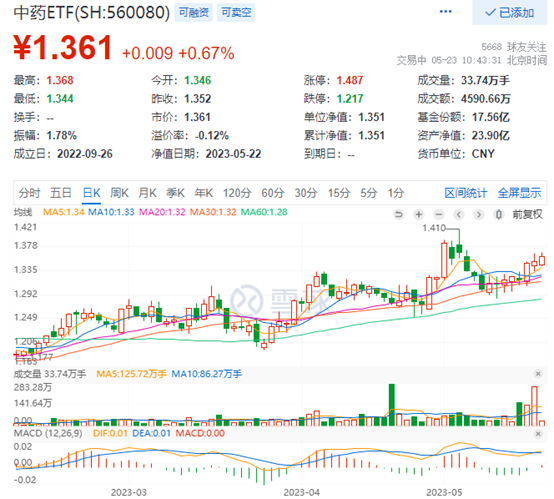The image size is (554, 499).
Task: Click the 5668 球友关注 followers text
Action: coord(514,47)
